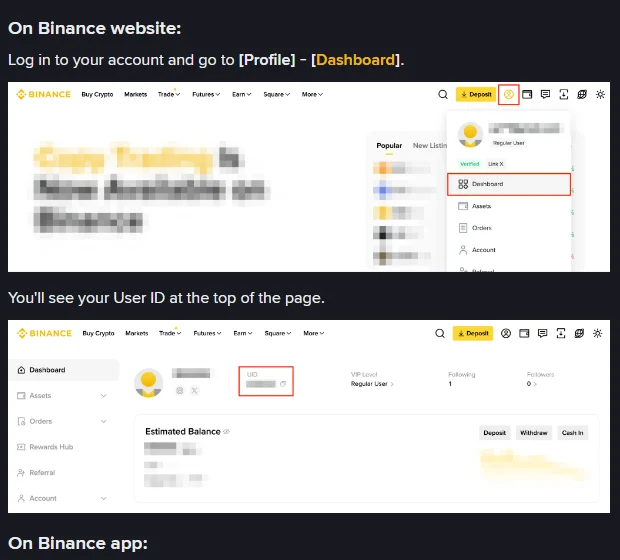Toggle the sun theme icon in dashboard screenshot header
The height and width of the screenshot is (560, 620).
(597, 333)
